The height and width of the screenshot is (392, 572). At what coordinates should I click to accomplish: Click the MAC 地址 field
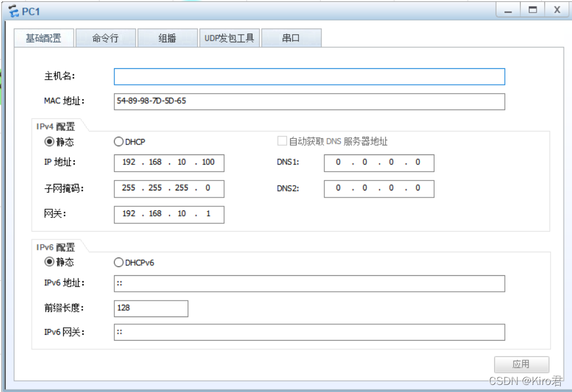(310, 101)
